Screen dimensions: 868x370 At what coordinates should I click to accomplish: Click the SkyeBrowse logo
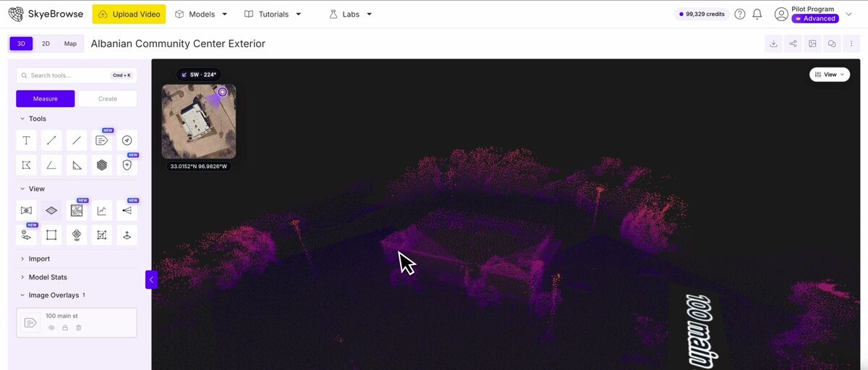tap(45, 14)
